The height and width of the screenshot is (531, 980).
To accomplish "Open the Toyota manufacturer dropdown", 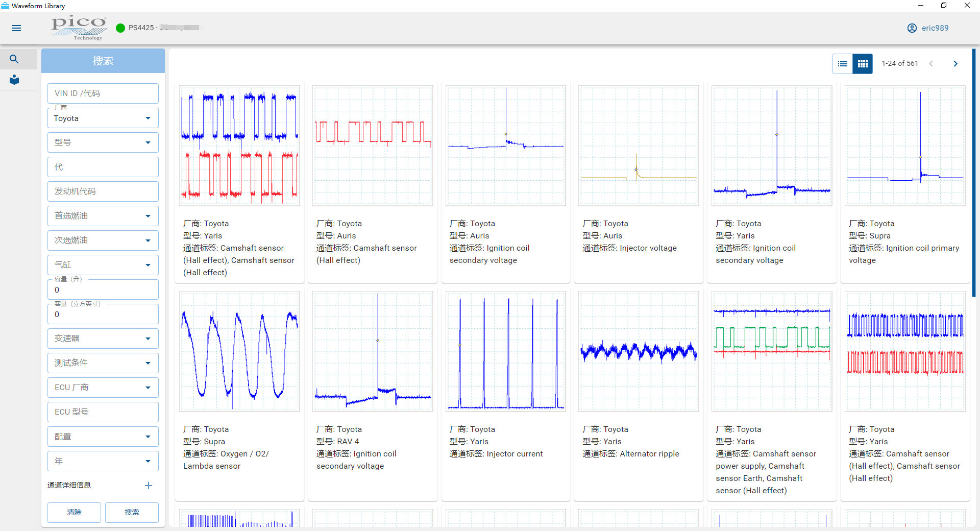I will [x=103, y=118].
